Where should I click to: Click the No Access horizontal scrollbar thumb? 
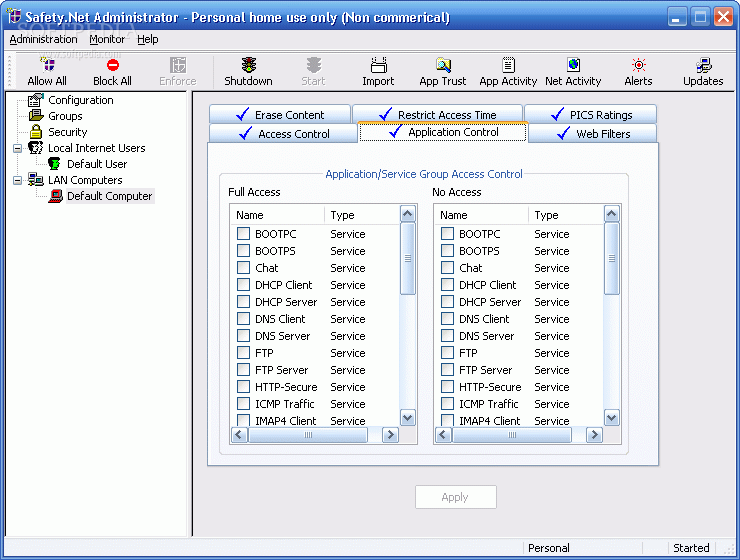pyautogui.click(x=512, y=435)
